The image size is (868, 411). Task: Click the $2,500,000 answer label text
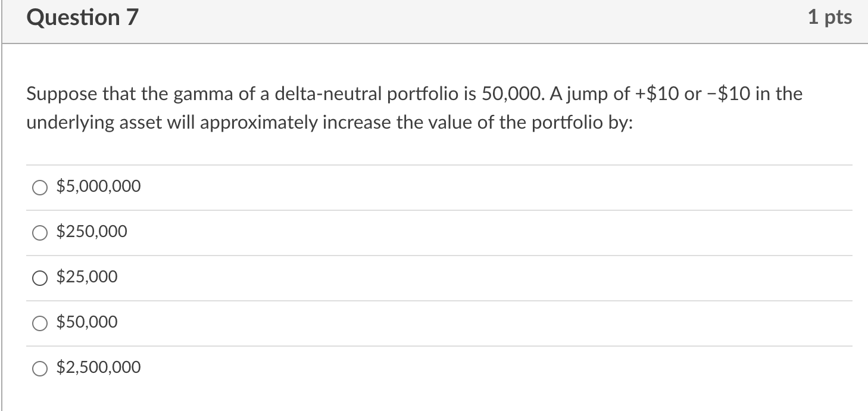pyautogui.click(x=98, y=368)
